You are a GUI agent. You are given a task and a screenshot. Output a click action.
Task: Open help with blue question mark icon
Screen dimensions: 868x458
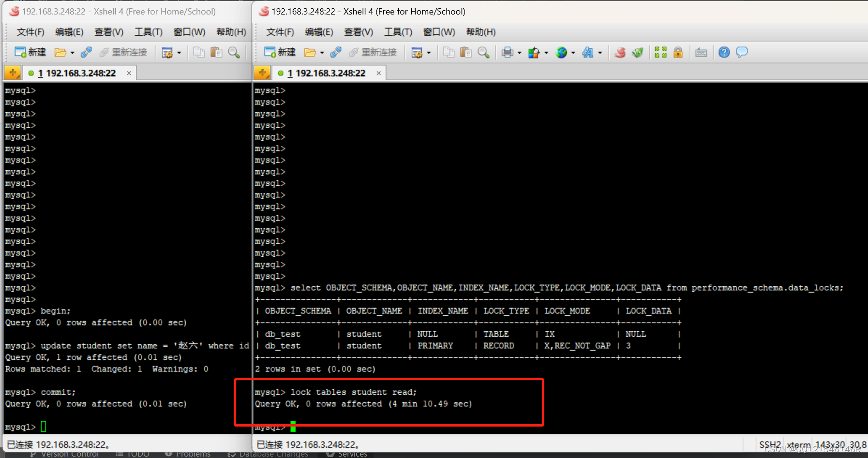tap(724, 52)
